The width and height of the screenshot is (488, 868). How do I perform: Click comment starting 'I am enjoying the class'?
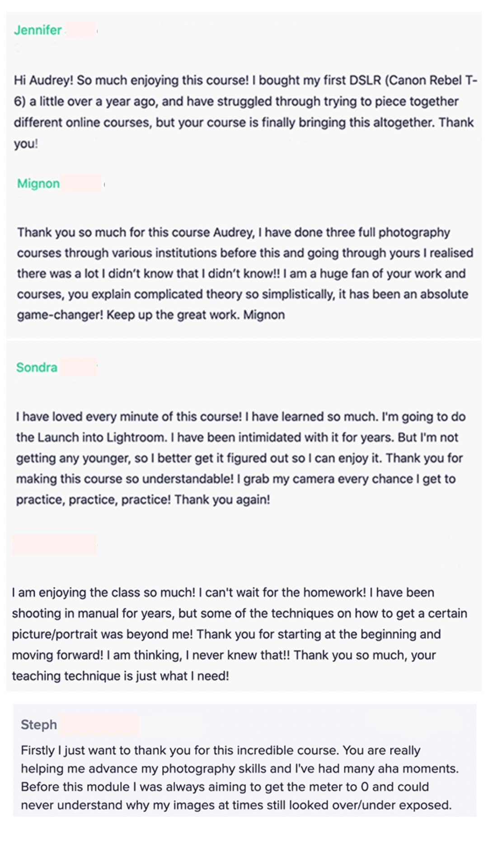(x=239, y=634)
